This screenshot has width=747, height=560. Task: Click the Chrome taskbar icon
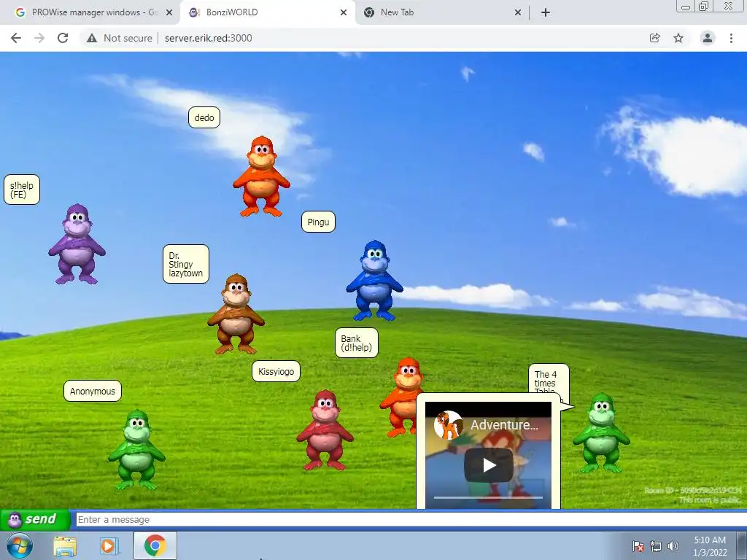coord(155,545)
